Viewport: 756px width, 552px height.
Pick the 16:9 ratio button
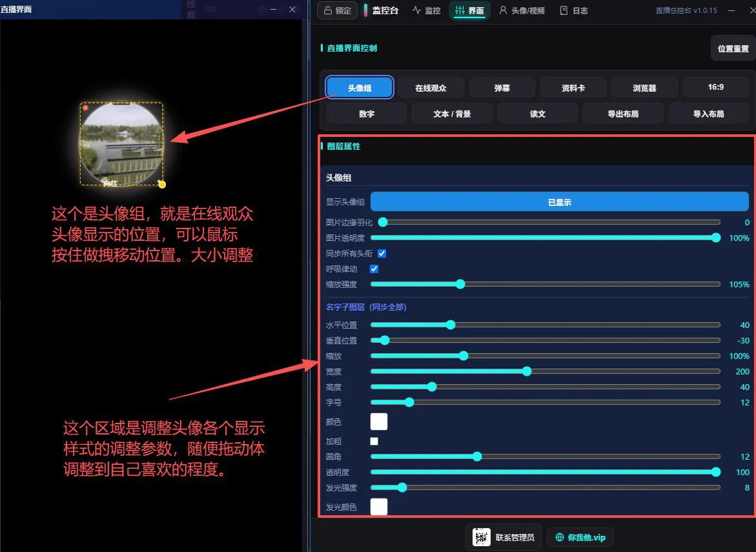(716, 87)
